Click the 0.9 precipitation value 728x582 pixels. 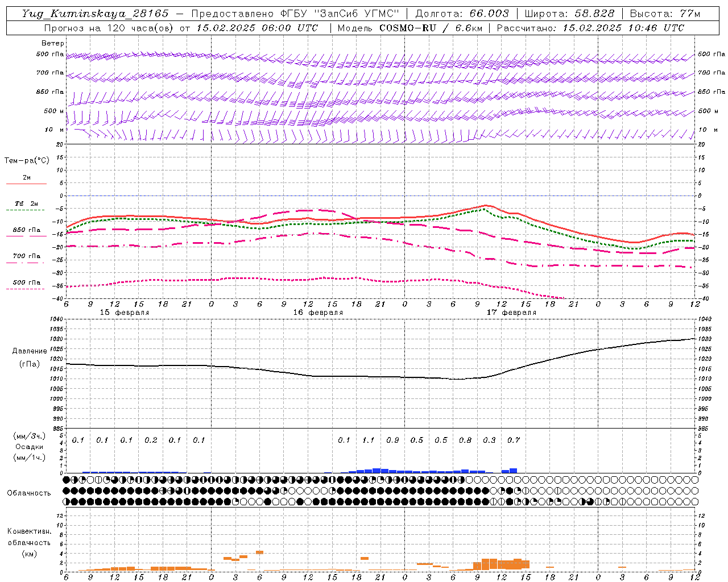(392, 440)
